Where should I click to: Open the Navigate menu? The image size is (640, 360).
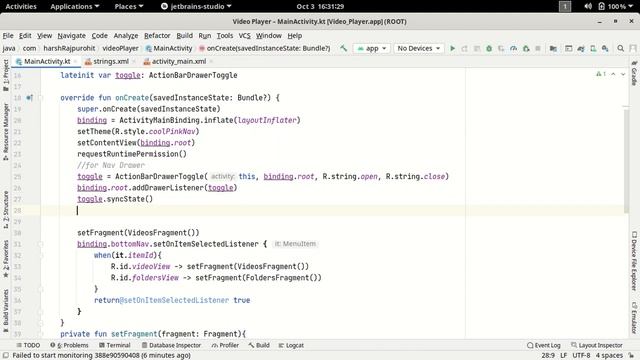[71, 36]
